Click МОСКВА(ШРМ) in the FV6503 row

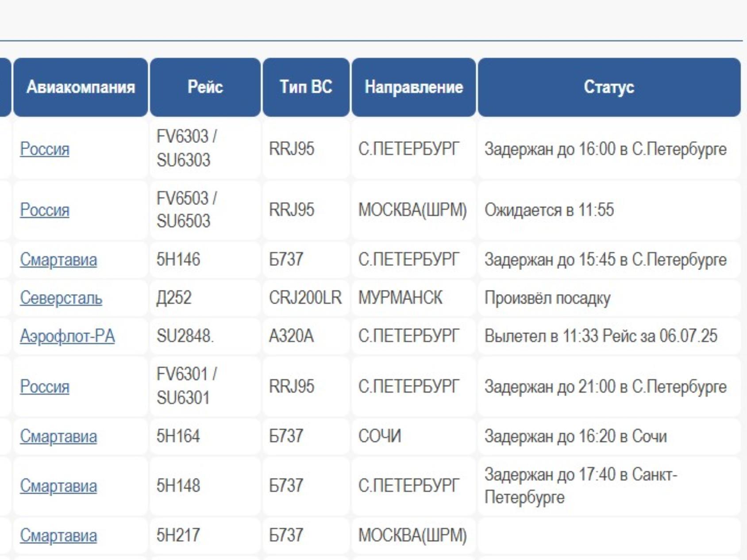(412, 210)
